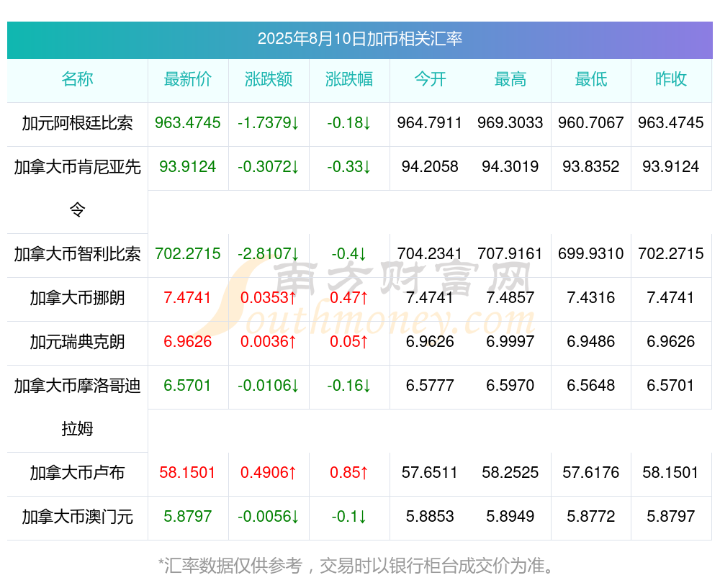Select the opening price 964.7911

tap(430, 123)
